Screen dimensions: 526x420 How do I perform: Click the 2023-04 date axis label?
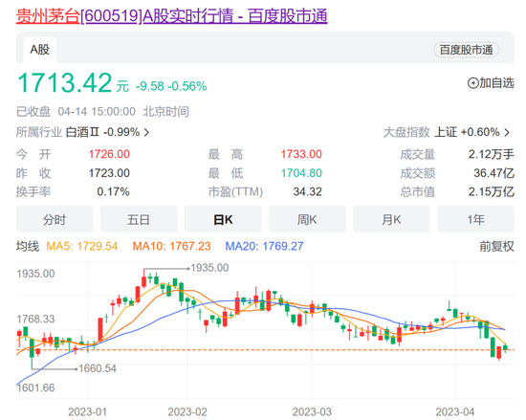455,411
